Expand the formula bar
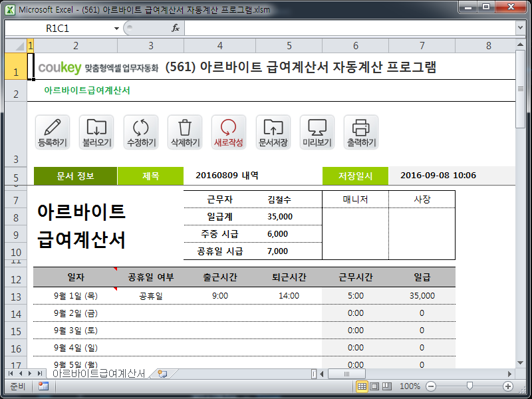 coord(520,28)
